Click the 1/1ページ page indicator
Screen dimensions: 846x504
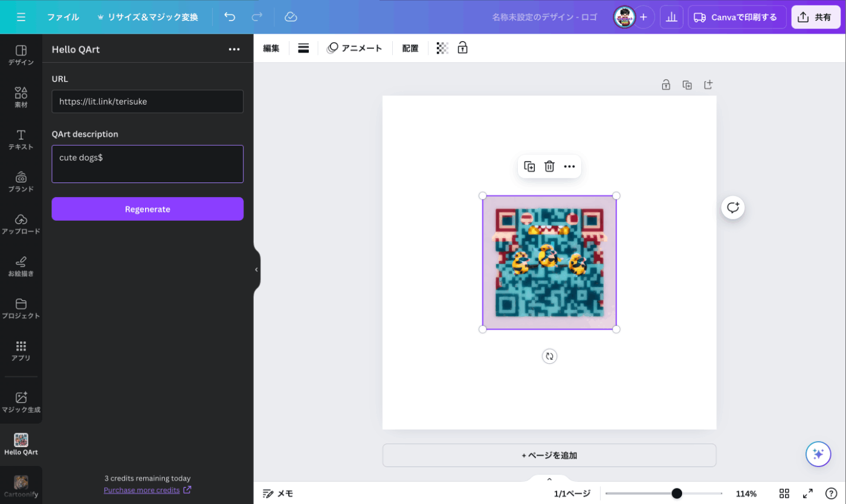pyautogui.click(x=572, y=494)
